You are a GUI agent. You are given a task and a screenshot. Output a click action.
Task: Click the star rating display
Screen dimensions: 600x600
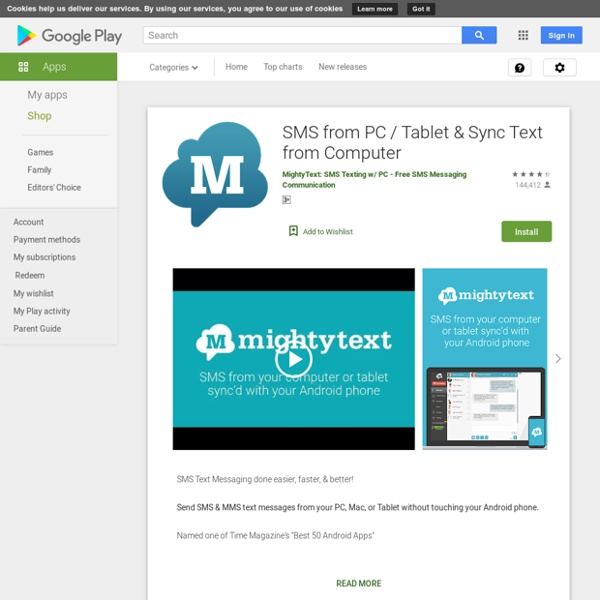(x=532, y=174)
